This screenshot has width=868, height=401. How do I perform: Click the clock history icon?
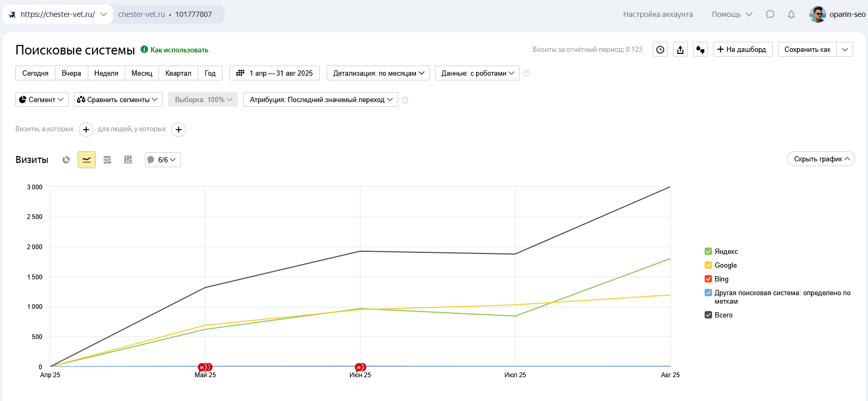[x=660, y=50]
